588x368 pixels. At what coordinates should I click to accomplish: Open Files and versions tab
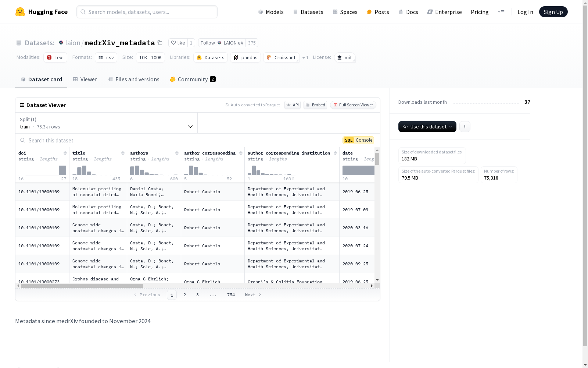tap(133, 79)
